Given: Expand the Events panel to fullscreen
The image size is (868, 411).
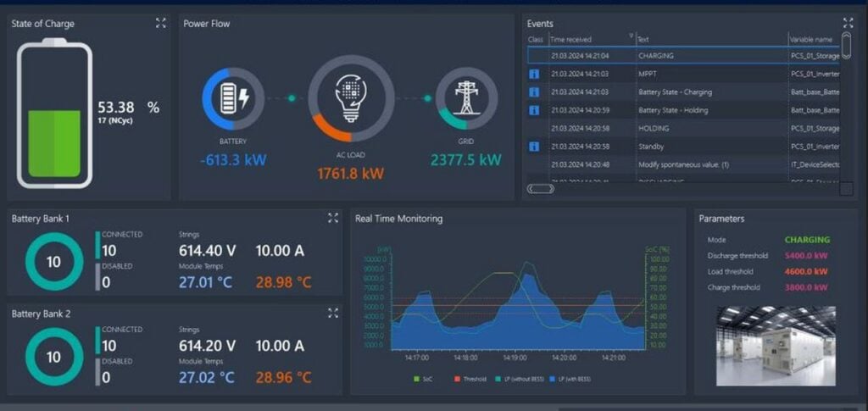Looking at the screenshot, I should (x=848, y=23).
